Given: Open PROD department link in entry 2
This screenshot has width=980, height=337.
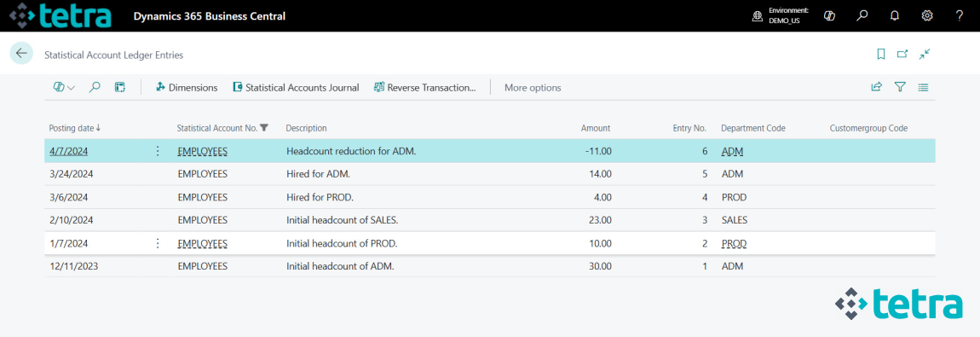Looking at the screenshot, I should [734, 243].
